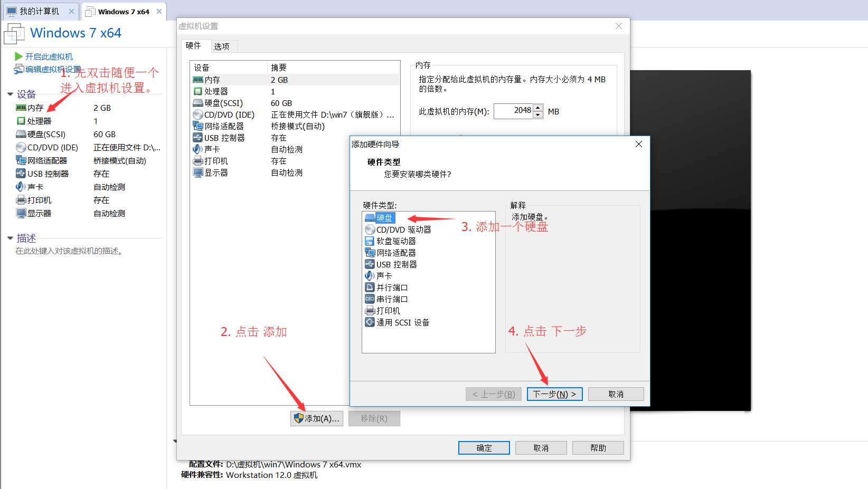Select CD/DVD drive icon in wizard list
Image resolution: width=868 pixels, height=489 pixels.
(370, 229)
